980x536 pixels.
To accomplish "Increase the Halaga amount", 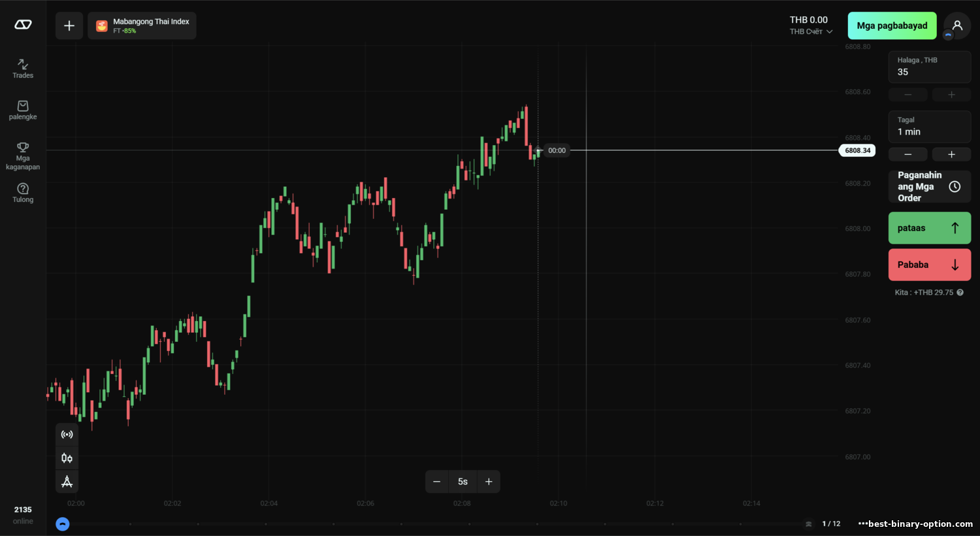I will point(951,95).
